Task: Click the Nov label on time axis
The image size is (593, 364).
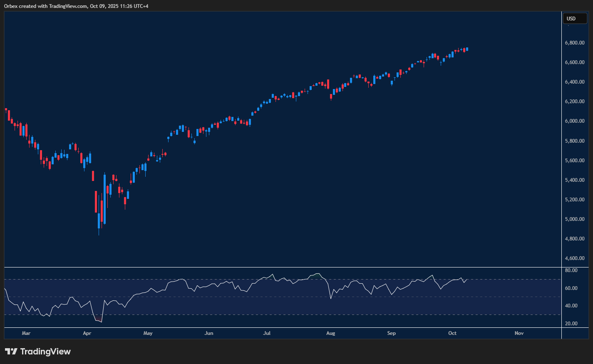Action: click(519, 333)
